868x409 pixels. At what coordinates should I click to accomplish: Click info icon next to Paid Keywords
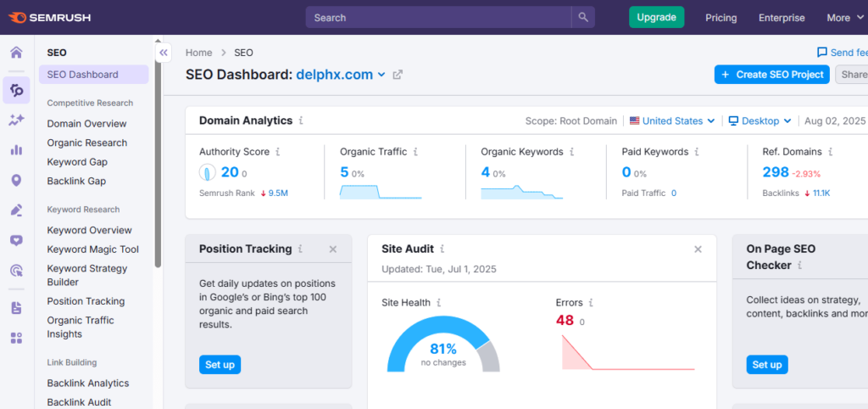(x=697, y=152)
